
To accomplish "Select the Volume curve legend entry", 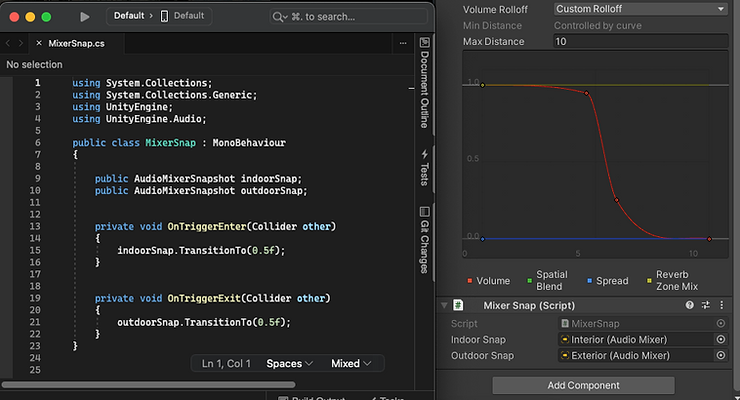I will coord(488,281).
